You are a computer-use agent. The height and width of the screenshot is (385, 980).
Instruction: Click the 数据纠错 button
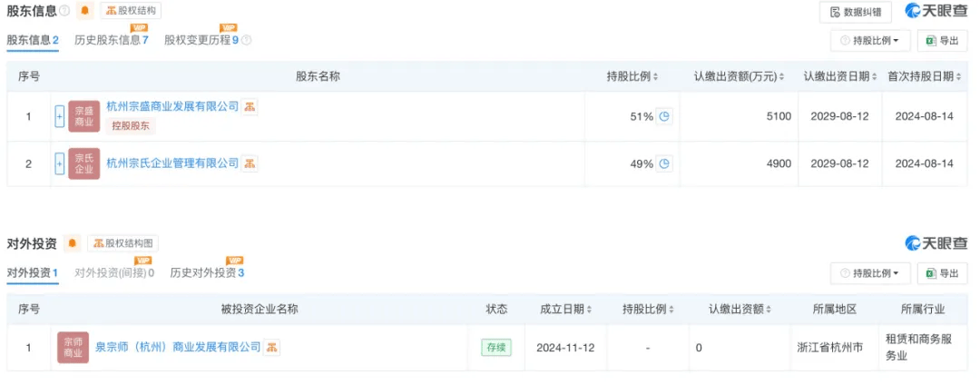[856, 12]
